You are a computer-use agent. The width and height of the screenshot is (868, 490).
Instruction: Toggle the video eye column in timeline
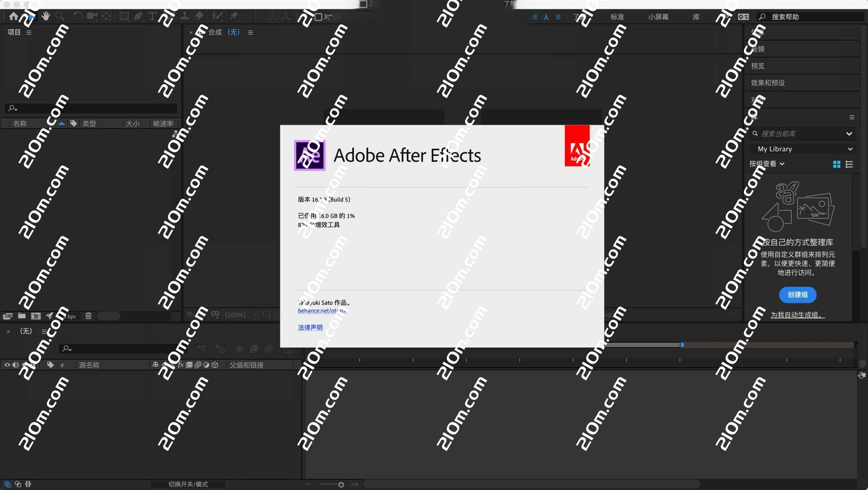pos(7,365)
